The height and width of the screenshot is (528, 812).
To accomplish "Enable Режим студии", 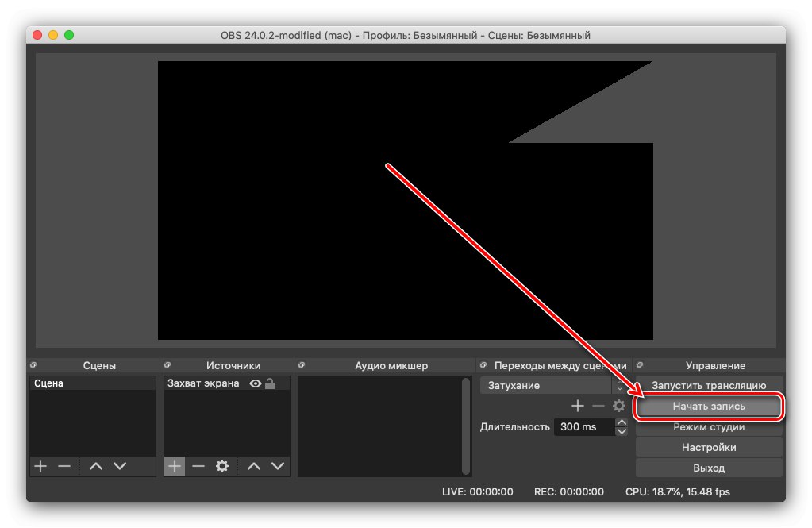I will tap(709, 427).
